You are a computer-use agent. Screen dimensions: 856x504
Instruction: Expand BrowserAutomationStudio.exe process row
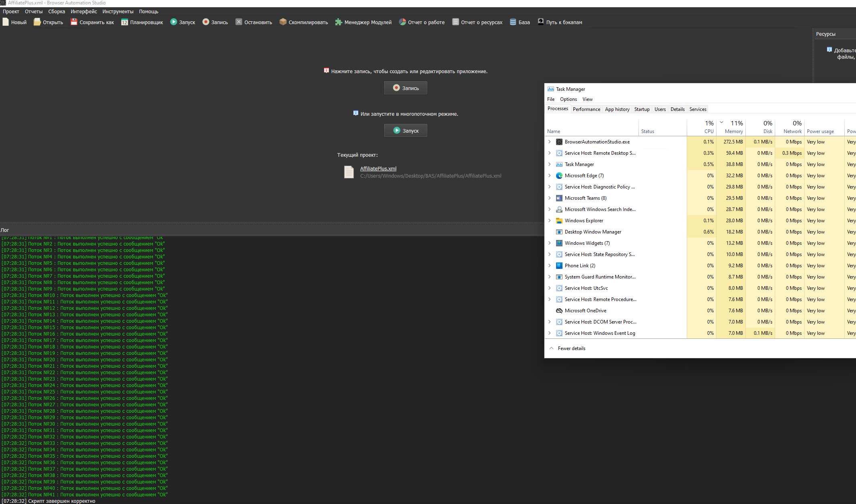[550, 142]
